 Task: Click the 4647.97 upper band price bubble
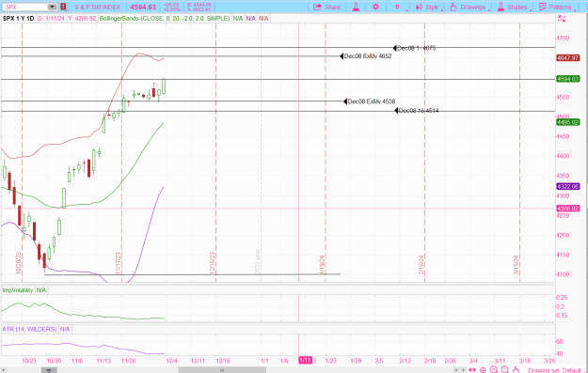567,58
